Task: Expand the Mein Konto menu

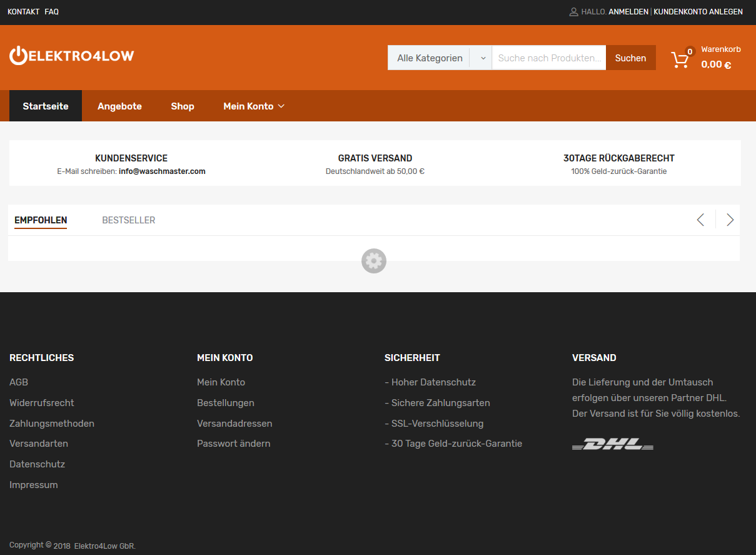Action: [253, 106]
